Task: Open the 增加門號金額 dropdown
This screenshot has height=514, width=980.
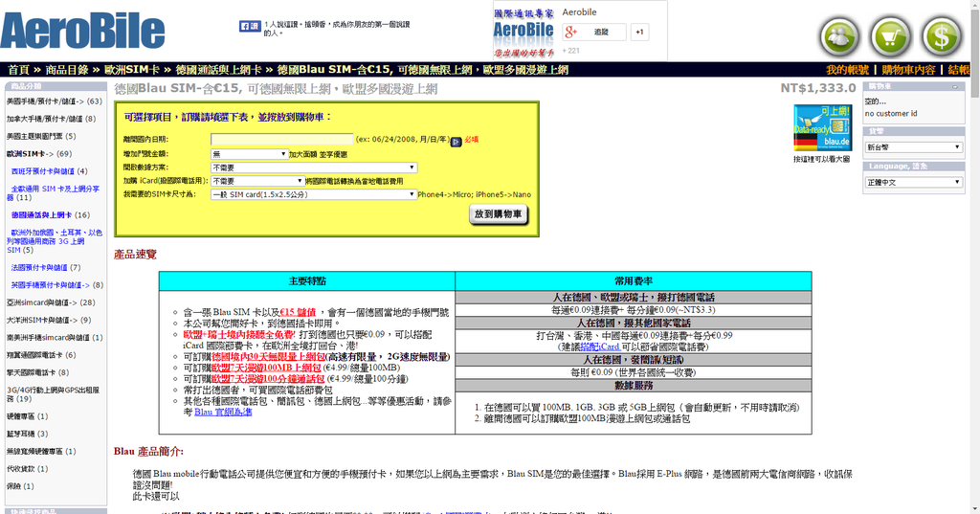Action: pos(250,154)
